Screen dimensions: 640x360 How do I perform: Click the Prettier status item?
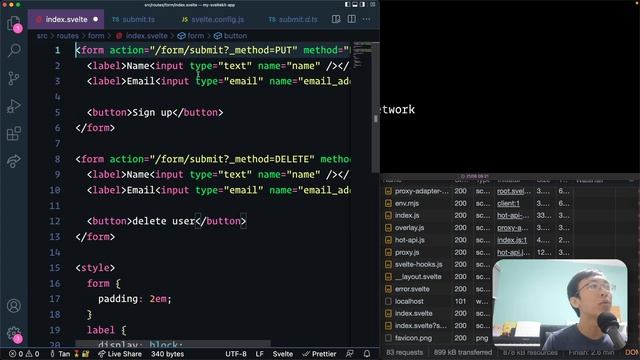(x=319, y=354)
